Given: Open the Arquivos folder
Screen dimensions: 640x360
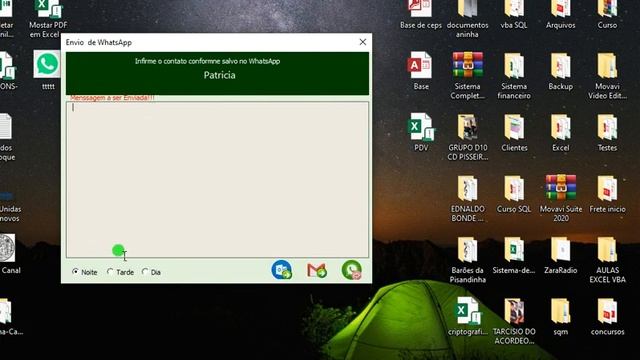Looking at the screenshot, I should [560, 15].
